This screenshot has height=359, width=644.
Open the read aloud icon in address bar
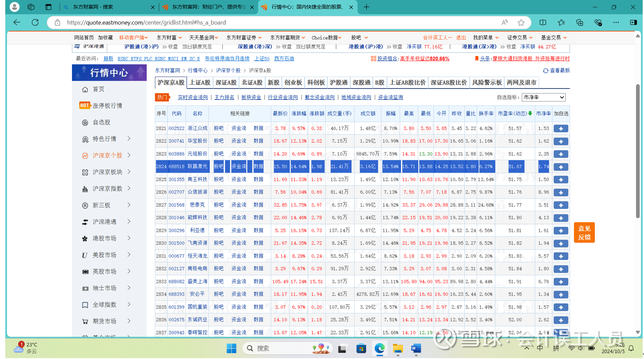pyautogui.click(x=505, y=22)
